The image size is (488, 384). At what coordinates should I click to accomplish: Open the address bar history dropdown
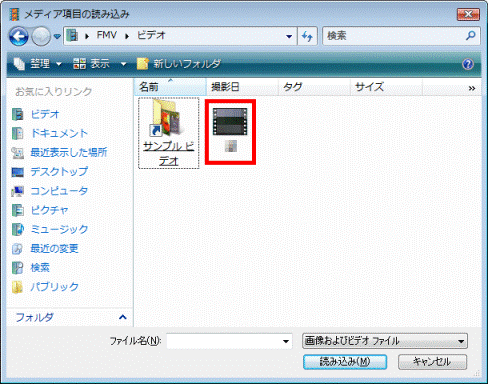click(x=289, y=36)
